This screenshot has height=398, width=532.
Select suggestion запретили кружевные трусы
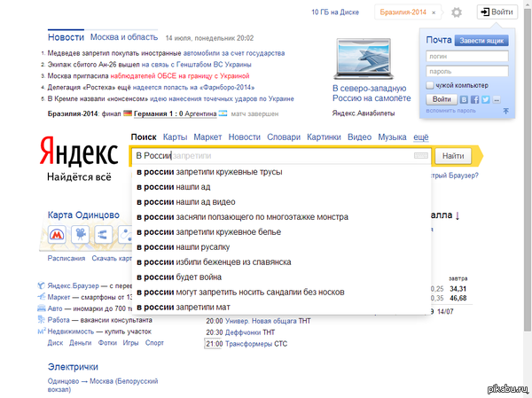282,172
